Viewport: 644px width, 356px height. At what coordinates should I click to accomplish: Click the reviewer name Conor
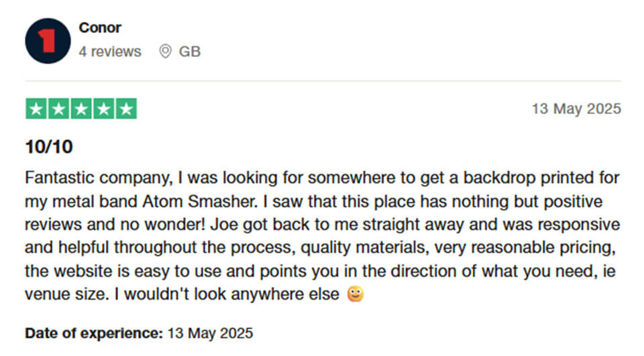[x=100, y=27]
